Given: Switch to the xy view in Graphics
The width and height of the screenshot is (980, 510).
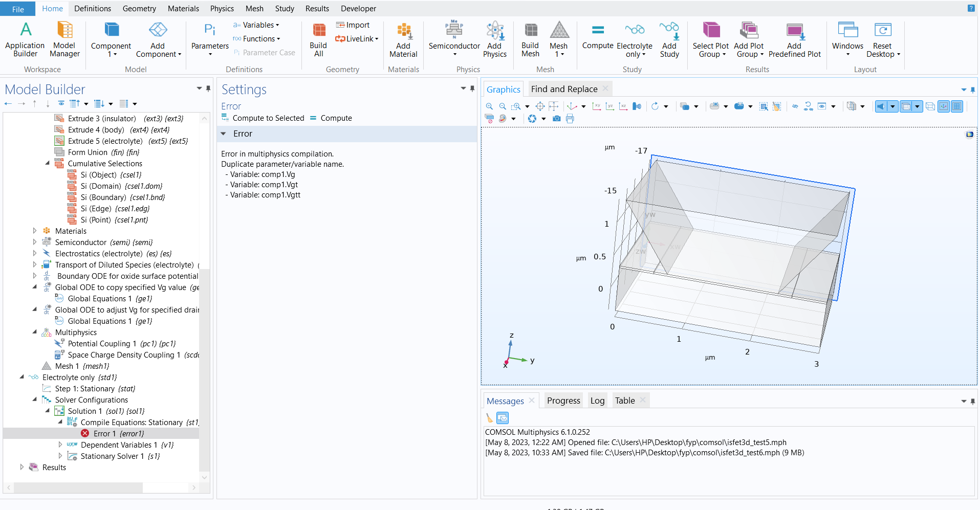Looking at the screenshot, I should [597, 106].
